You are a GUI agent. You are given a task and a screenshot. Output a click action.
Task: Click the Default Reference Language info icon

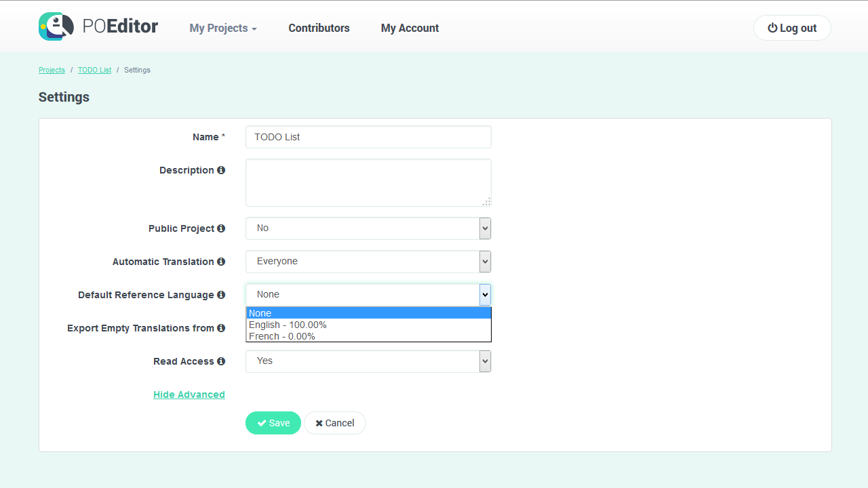(x=222, y=295)
